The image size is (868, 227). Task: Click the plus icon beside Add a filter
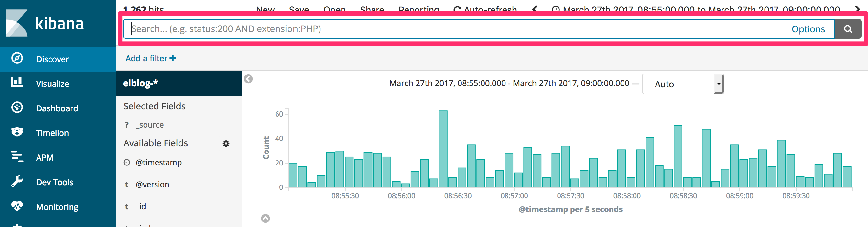click(x=173, y=58)
